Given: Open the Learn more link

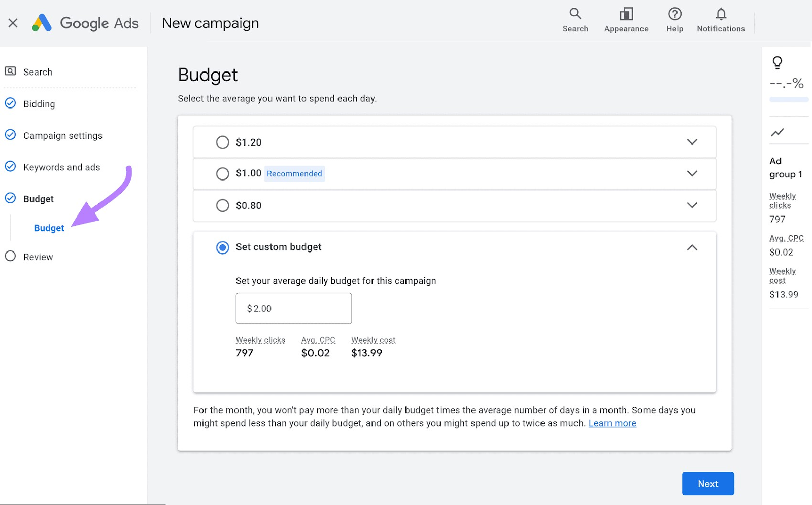Looking at the screenshot, I should [612, 423].
